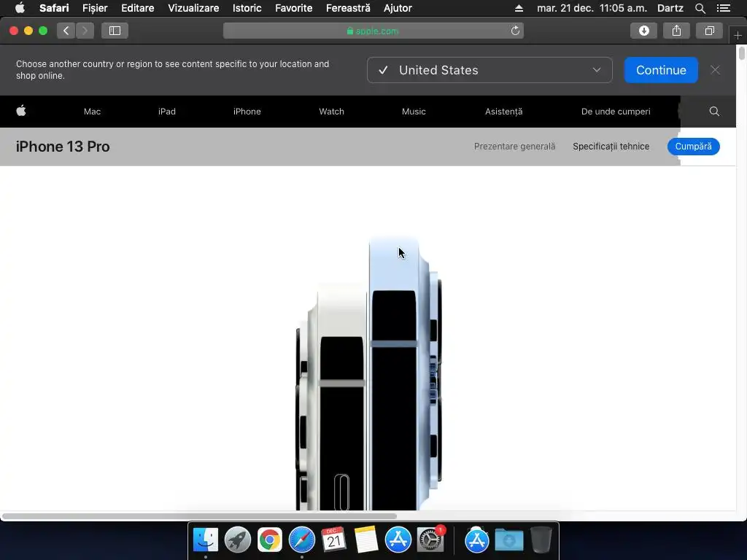747x560 pixels.
Task: Show Safari downloads
Action: coord(643,31)
